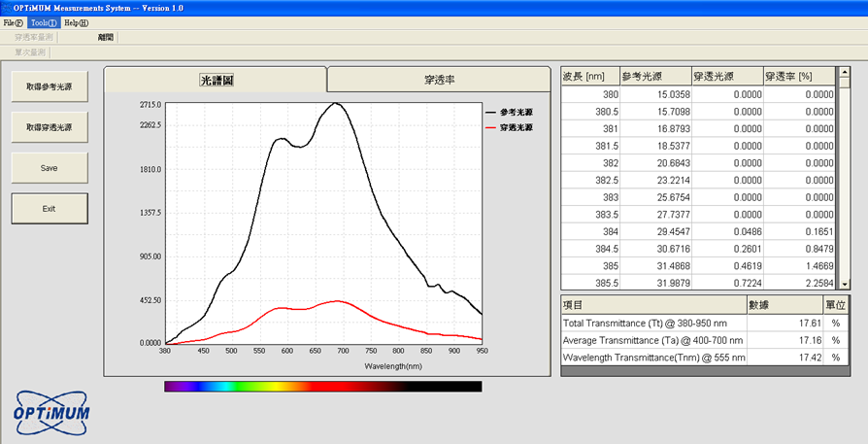Open the Tools menu
The width and height of the screenshot is (868, 444).
[45, 22]
